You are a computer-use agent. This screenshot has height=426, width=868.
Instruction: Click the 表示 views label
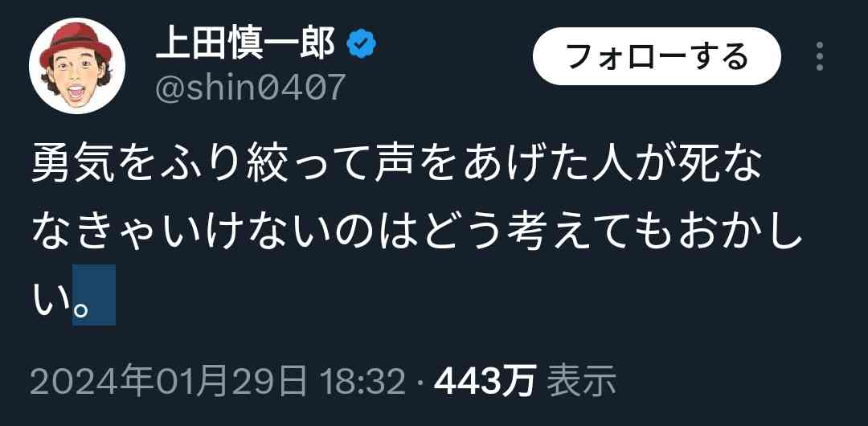(581, 381)
